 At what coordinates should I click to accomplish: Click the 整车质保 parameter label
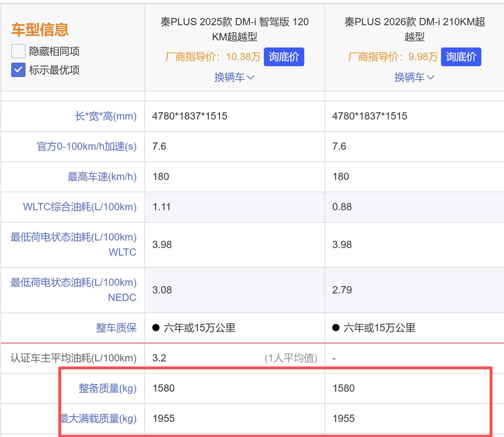coord(116,328)
